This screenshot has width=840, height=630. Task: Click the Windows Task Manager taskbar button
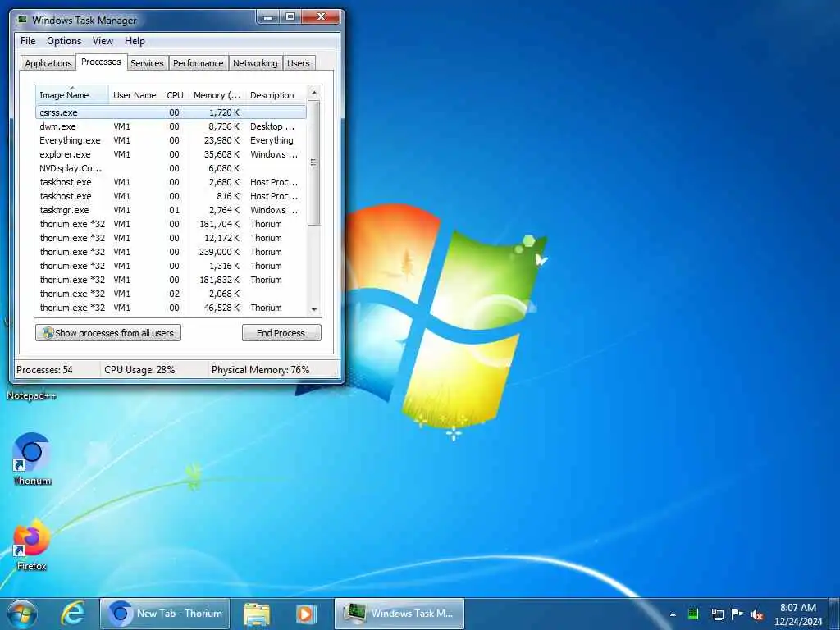point(399,614)
